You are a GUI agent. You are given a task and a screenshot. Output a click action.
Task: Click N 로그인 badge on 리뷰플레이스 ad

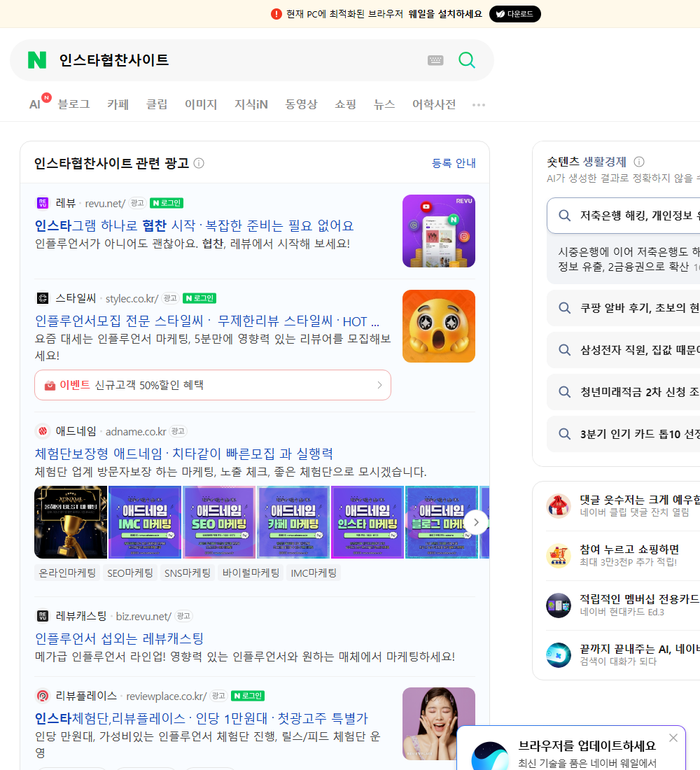[248, 696]
